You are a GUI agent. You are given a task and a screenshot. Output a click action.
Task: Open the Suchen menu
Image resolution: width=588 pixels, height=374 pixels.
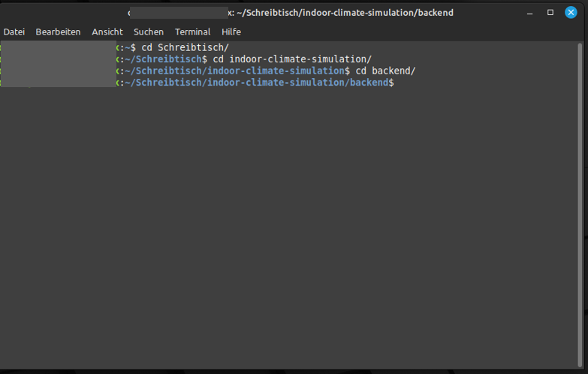(x=149, y=32)
